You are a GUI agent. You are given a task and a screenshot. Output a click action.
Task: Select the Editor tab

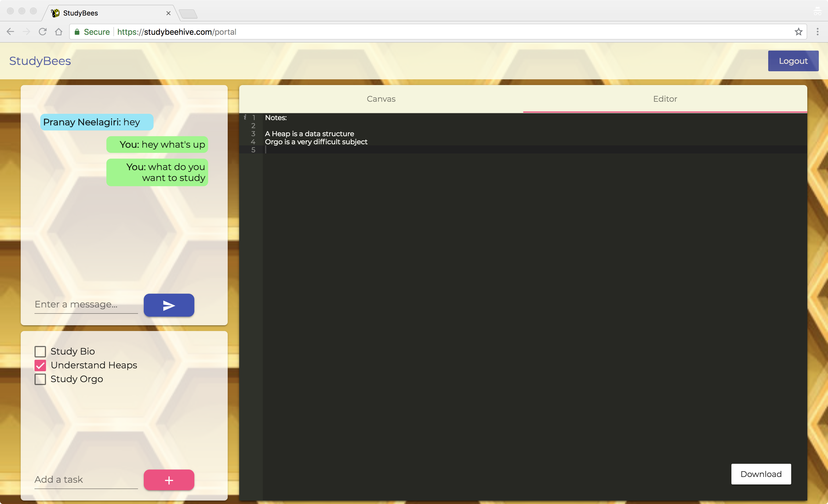665,99
